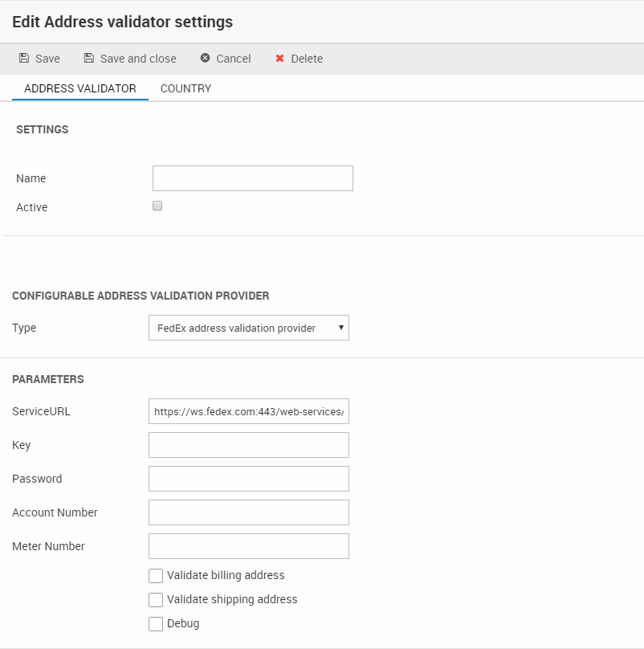Focus the Name text field
The height and width of the screenshot is (649, 644).
point(252,178)
